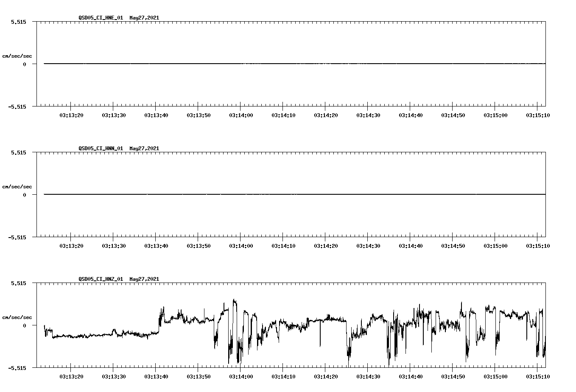Click the 03:13:50 label under the HNE plot

coord(199,115)
